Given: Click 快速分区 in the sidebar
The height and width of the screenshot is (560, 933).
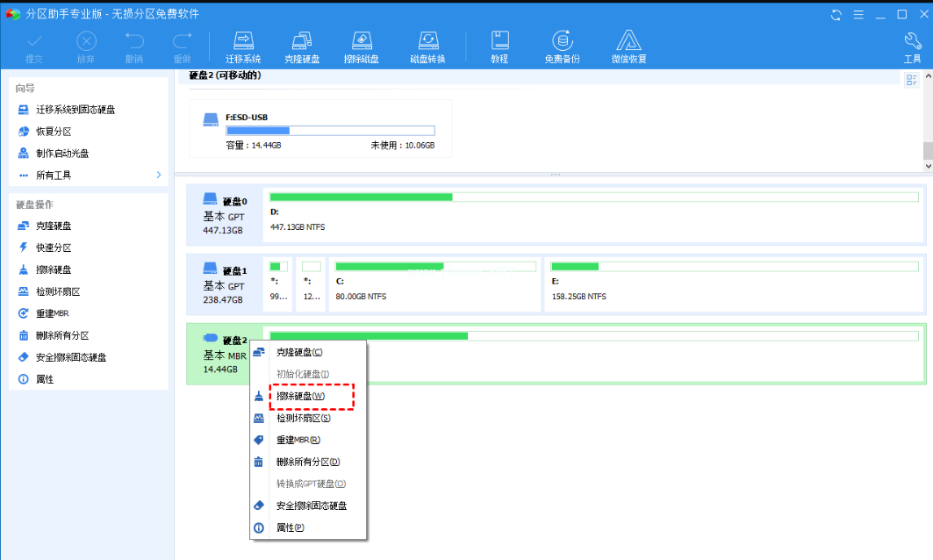Looking at the screenshot, I should click(54, 248).
